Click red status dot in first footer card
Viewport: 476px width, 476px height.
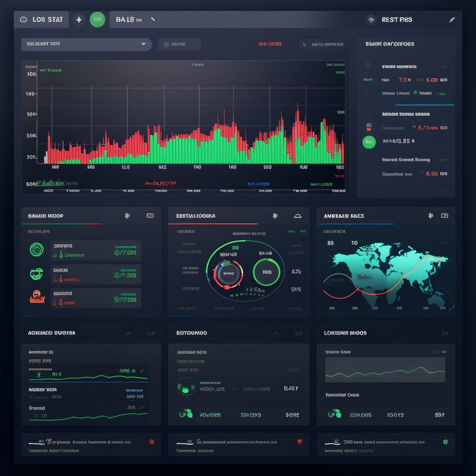(152, 442)
